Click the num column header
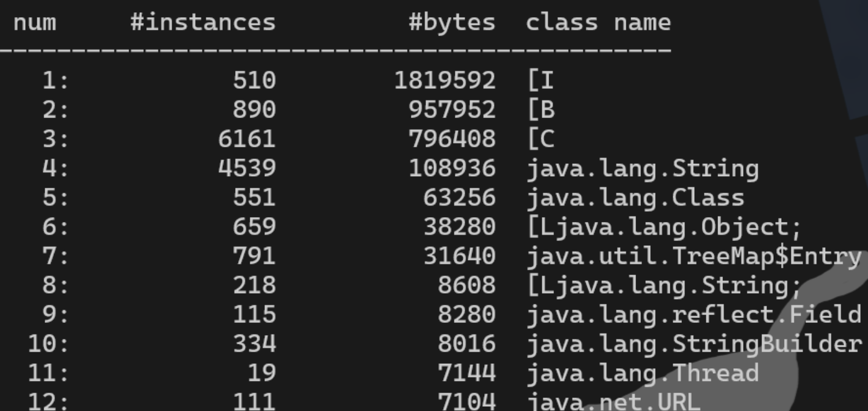 pyautogui.click(x=34, y=23)
